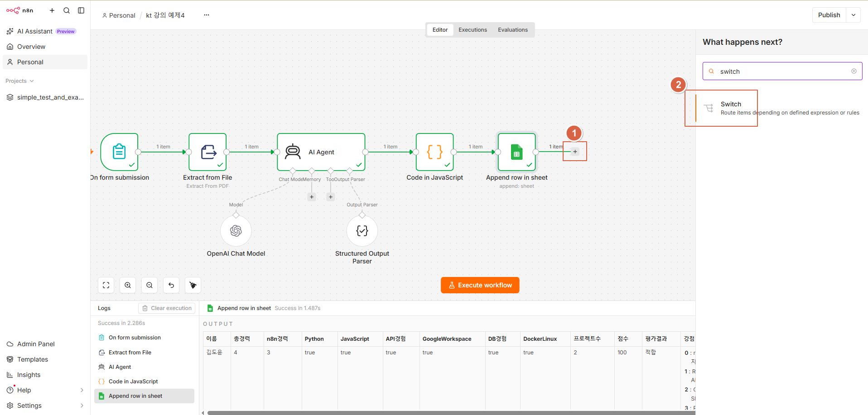The height and width of the screenshot is (415, 868).
Task: Select the Extract from File node
Action: coord(207,152)
